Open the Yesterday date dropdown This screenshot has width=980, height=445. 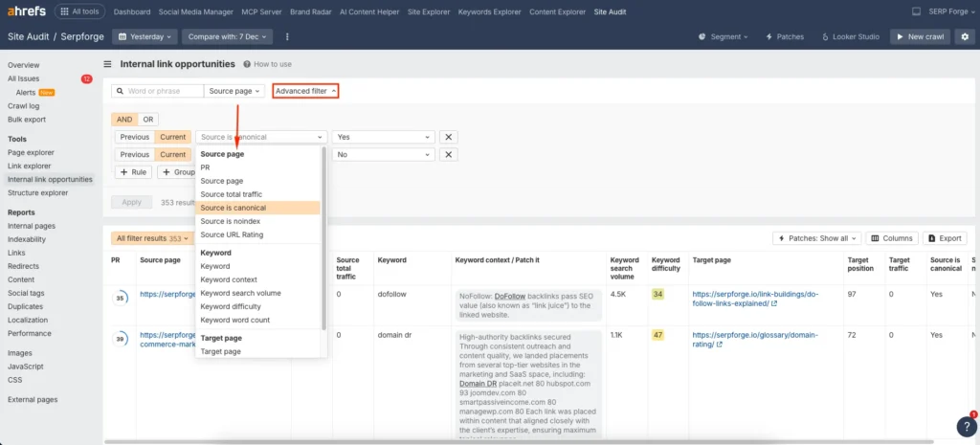(145, 36)
